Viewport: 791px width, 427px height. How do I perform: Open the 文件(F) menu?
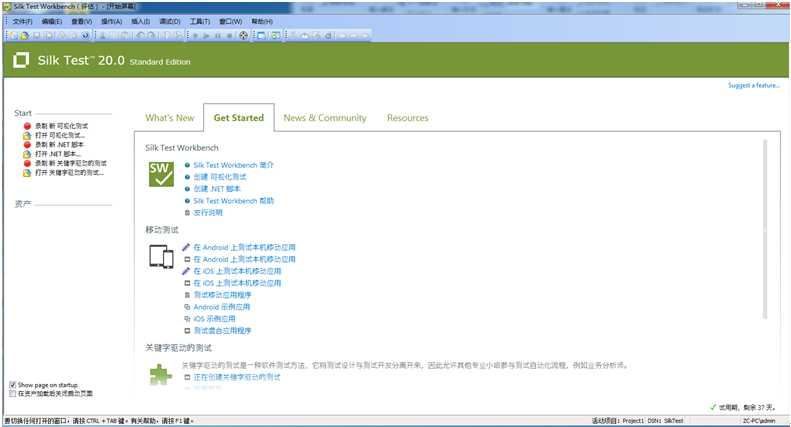tap(22, 22)
